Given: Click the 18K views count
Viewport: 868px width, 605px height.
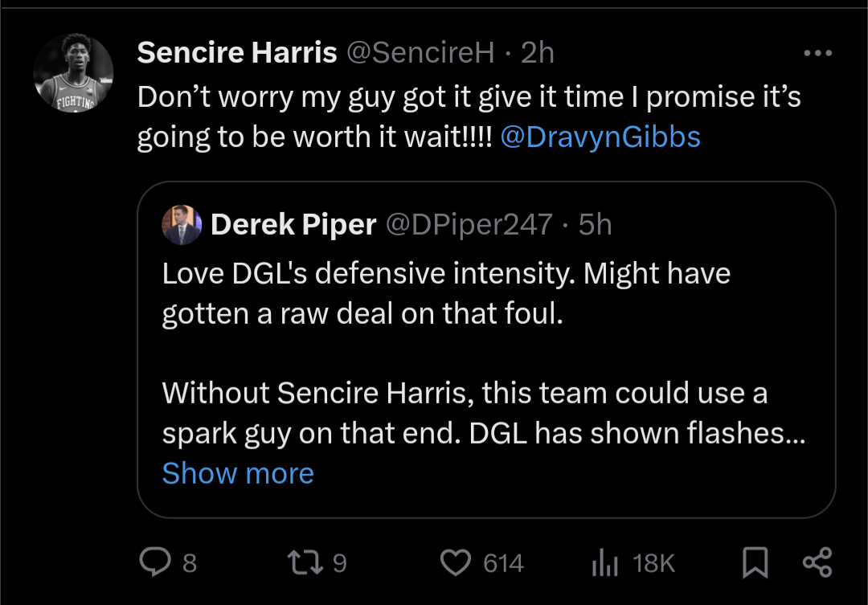Looking at the screenshot, I should point(653,563).
